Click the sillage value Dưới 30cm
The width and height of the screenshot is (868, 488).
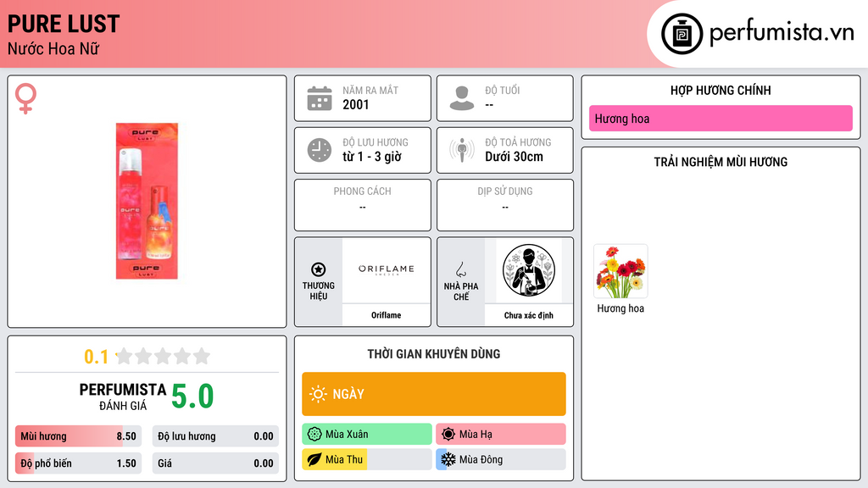514,157
